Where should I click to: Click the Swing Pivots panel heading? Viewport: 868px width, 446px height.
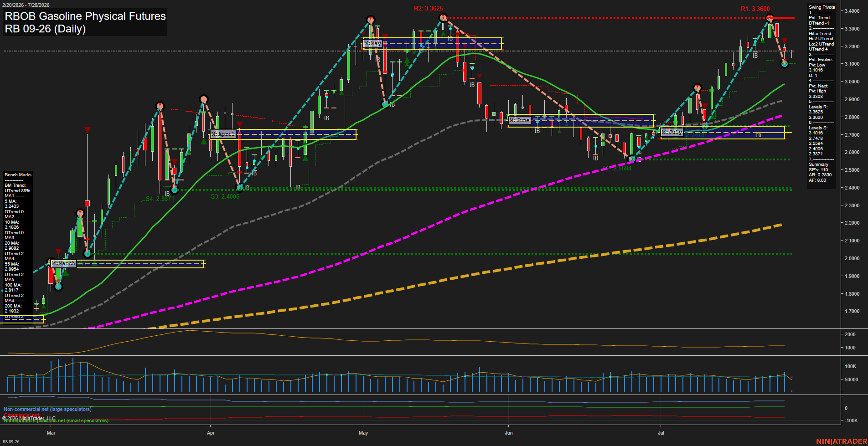[x=822, y=7]
